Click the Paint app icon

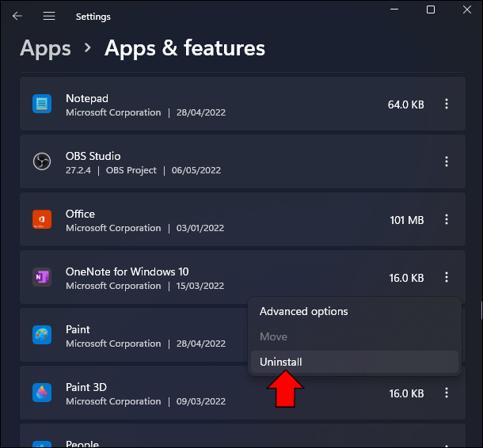click(x=42, y=335)
